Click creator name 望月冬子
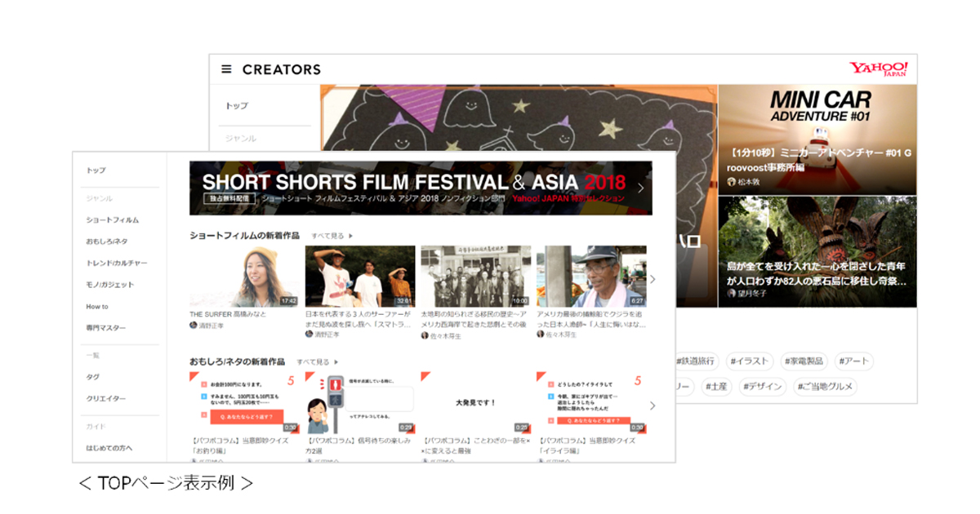Image resolution: width=980 pixels, height=514 pixels. (x=752, y=293)
